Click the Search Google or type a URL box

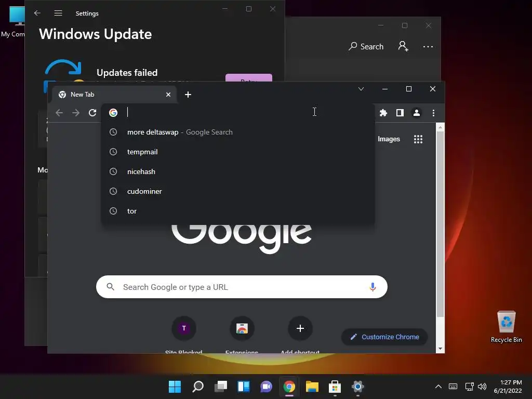[242, 287]
